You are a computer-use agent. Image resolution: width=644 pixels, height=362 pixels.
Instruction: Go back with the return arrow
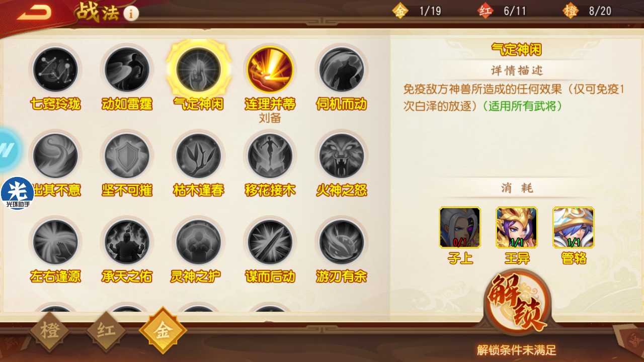(34, 12)
